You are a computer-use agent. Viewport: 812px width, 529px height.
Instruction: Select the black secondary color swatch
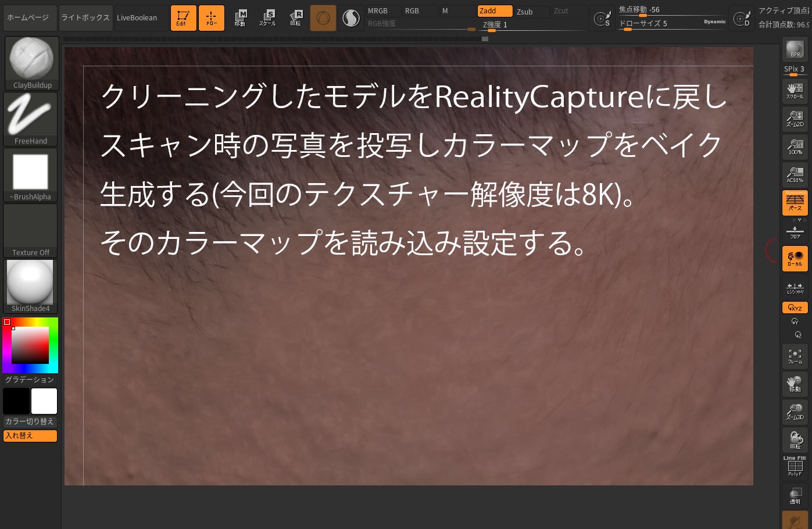tap(16, 401)
